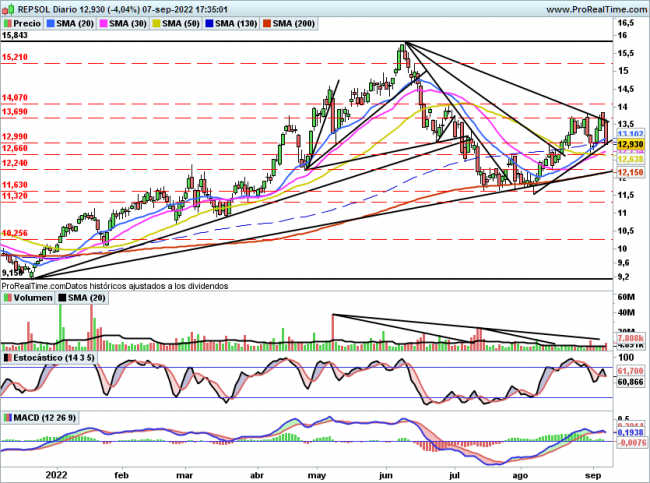
Task: Open the SMA (200) legend label
Action: tap(293, 24)
